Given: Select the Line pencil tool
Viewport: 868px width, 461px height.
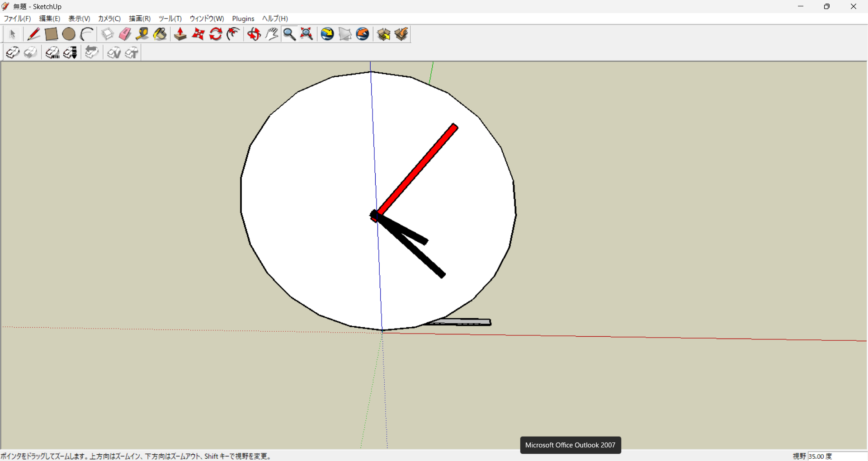Looking at the screenshot, I should 33,34.
